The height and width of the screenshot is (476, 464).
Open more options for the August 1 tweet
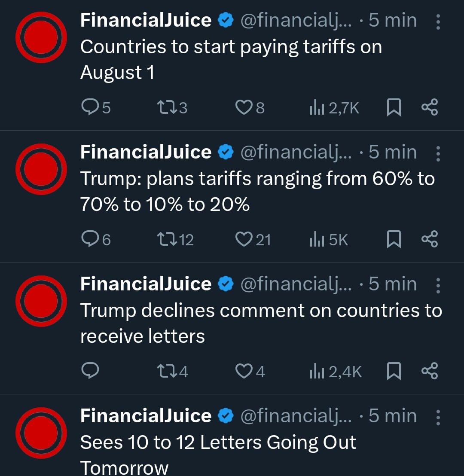[438, 21]
